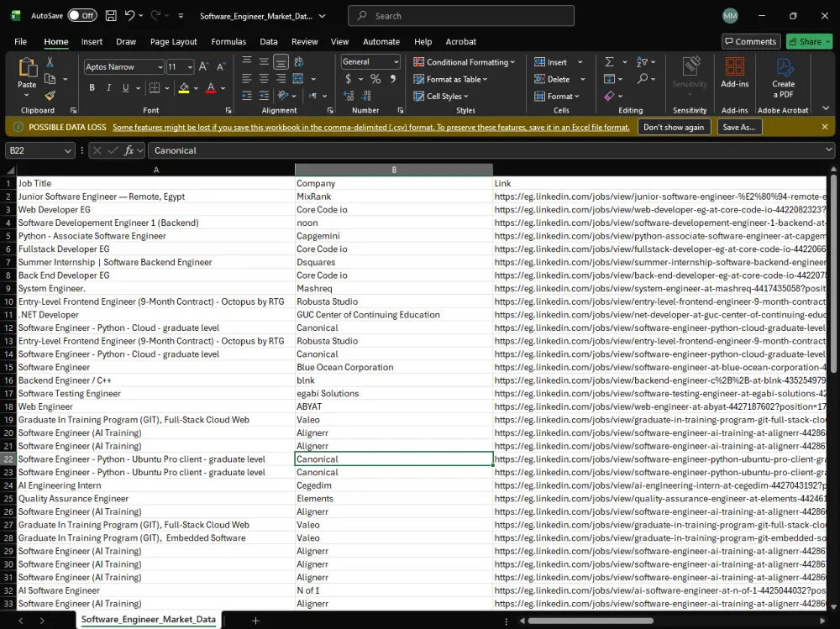Click the Orientation text angle icon

click(x=284, y=96)
